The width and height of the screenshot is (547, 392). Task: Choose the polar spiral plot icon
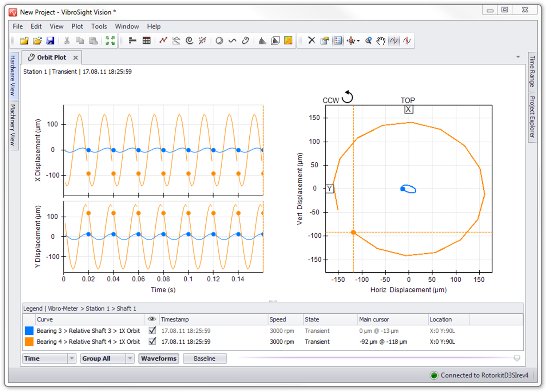coord(189,40)
